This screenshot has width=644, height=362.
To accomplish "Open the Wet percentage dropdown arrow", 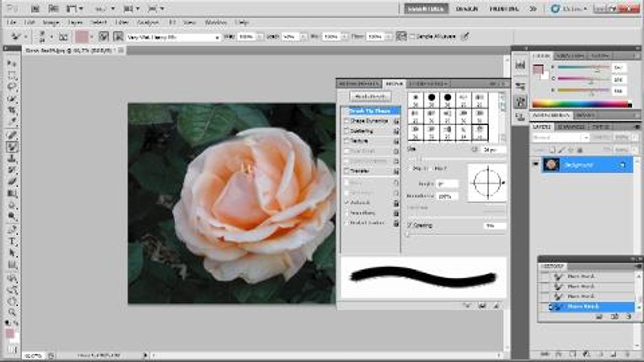I will click(x=260, y=37).
